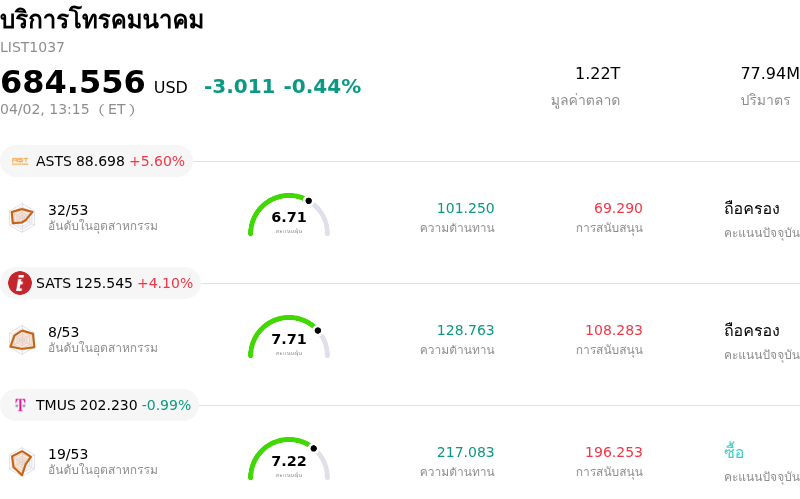The image size is (800, 499).
Task: Click the 1.22T market cap figure
Action: pos(597,73)
